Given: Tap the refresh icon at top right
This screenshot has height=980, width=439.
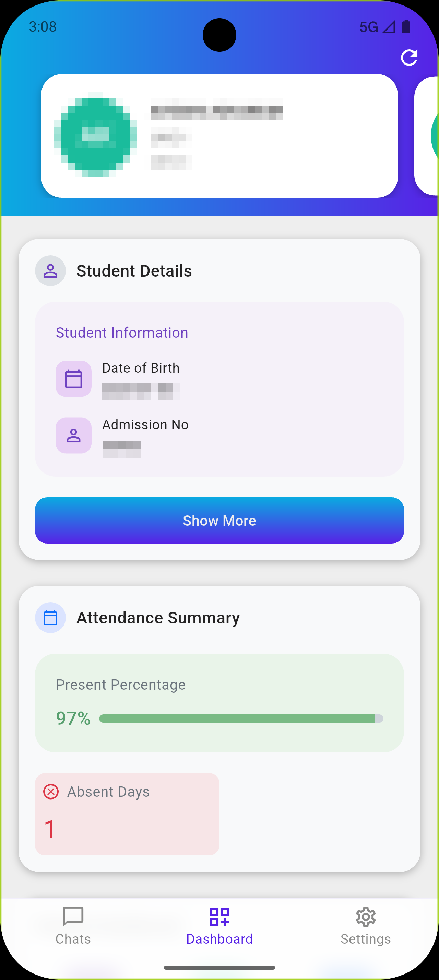Looking at the screenshot, I should (409, 57).
